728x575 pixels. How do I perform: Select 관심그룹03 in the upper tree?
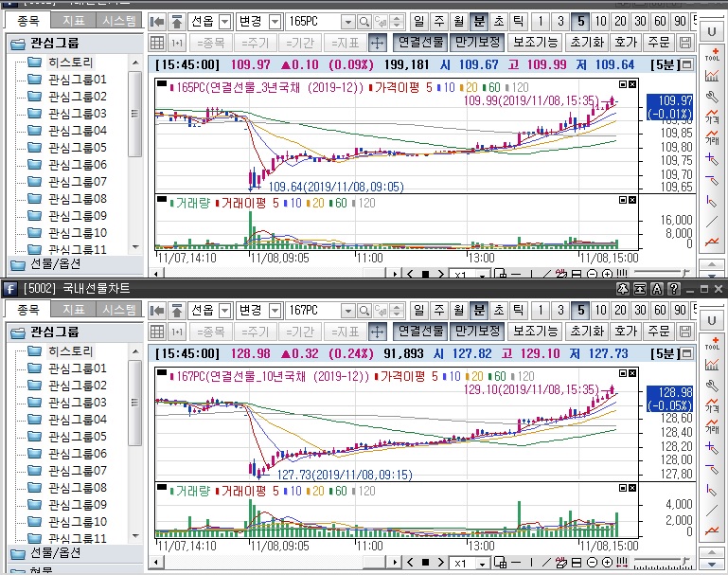(x=78, y=114)
